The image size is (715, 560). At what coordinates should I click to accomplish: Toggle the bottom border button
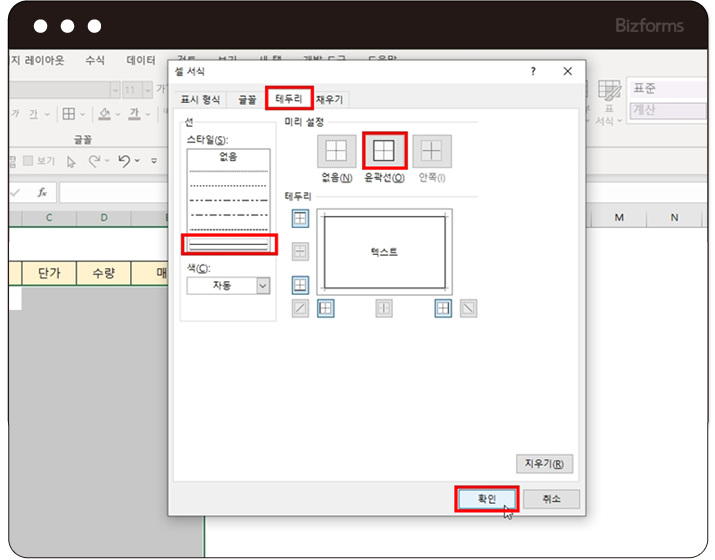click(x=300, y=285)
